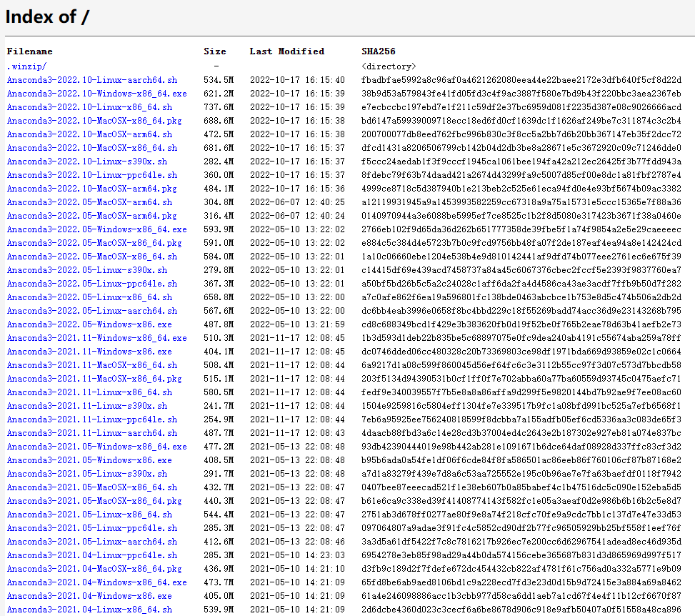
Task: Select Anaconda3-2021.11-Linux-s390x.sh link
Action: 87,406
